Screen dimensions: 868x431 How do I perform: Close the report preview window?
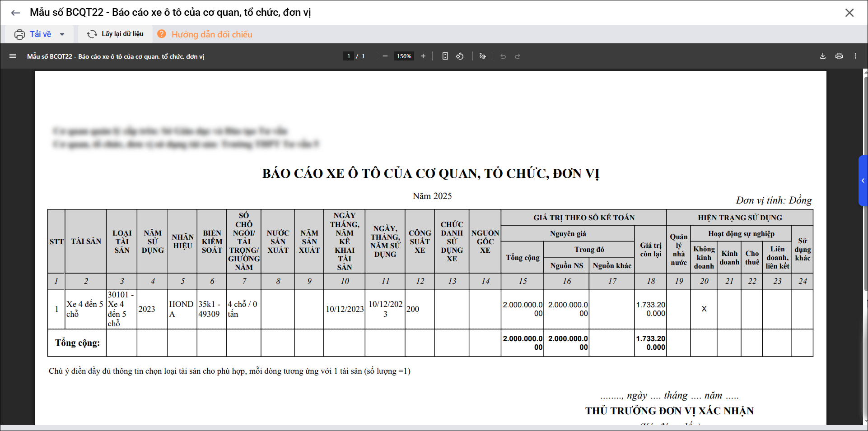point(849,13)
